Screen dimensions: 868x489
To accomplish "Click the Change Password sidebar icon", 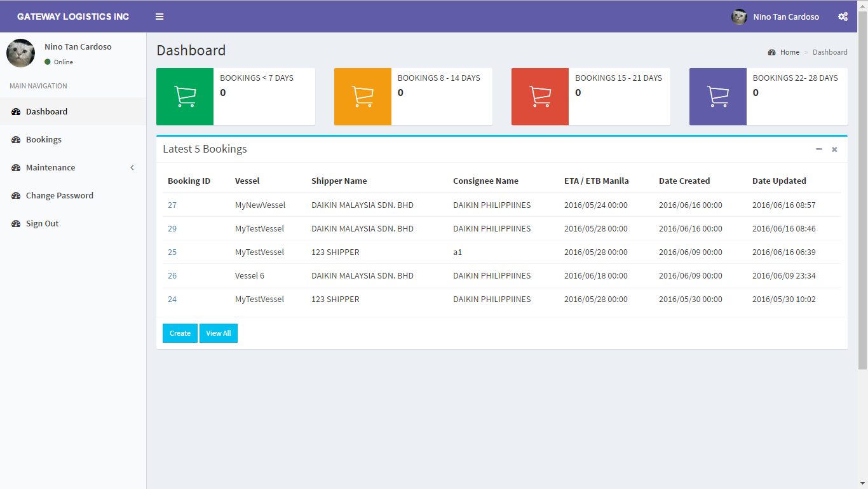I will (x=17, y=196).
